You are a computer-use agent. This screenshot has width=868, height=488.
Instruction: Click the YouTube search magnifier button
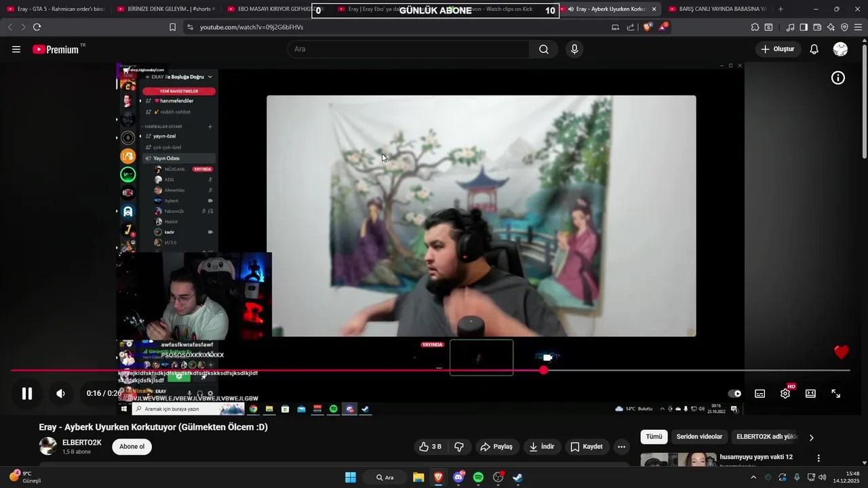(x=544, y=49)
